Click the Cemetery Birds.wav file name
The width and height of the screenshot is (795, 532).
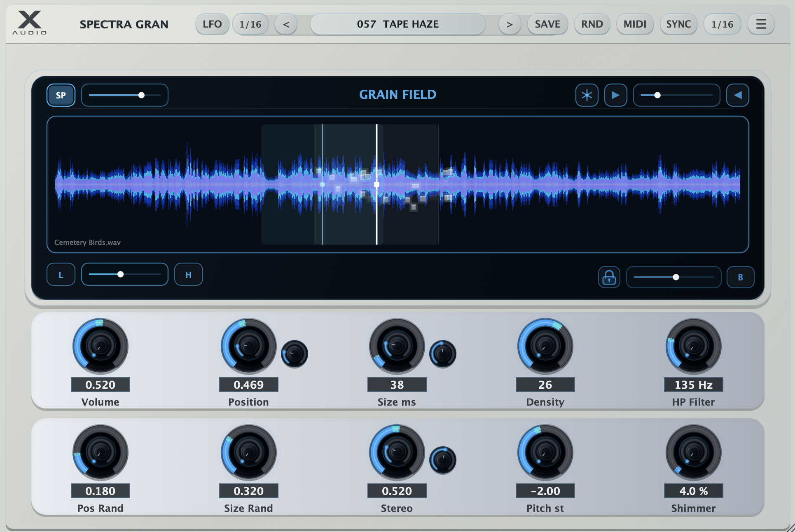pos(88,243)
